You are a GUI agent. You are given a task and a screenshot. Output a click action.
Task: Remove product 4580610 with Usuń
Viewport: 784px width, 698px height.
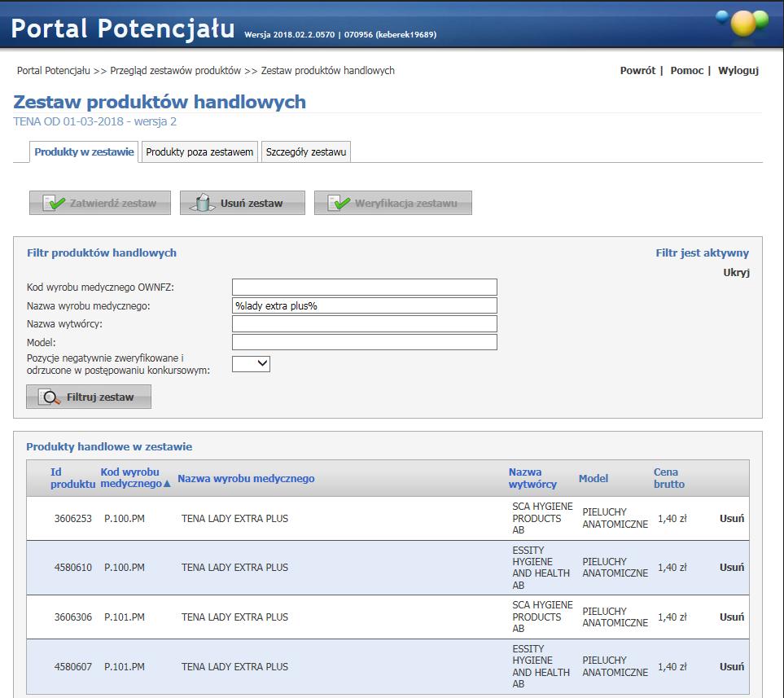click(732, 568)
